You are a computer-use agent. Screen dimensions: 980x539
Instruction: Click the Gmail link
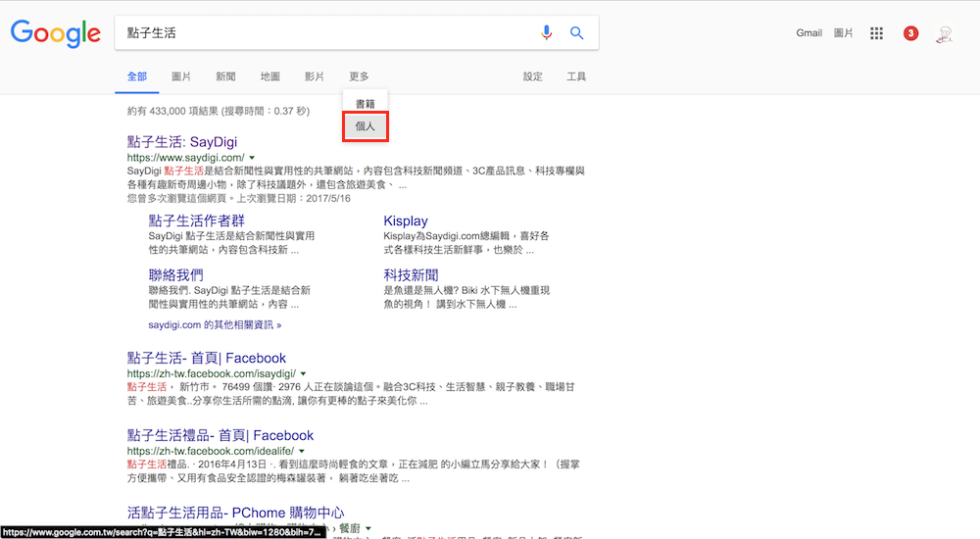[x=808, y=33]
